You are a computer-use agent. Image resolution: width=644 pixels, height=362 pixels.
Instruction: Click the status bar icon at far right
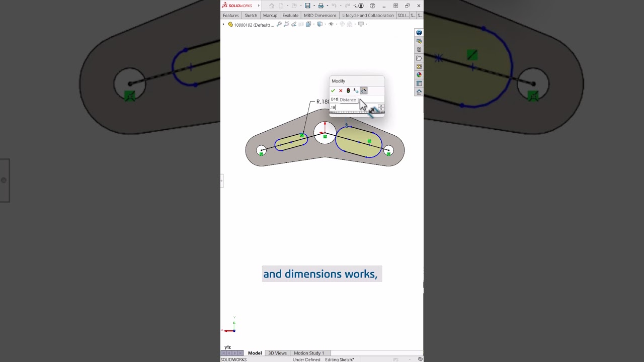click(420, 359)
